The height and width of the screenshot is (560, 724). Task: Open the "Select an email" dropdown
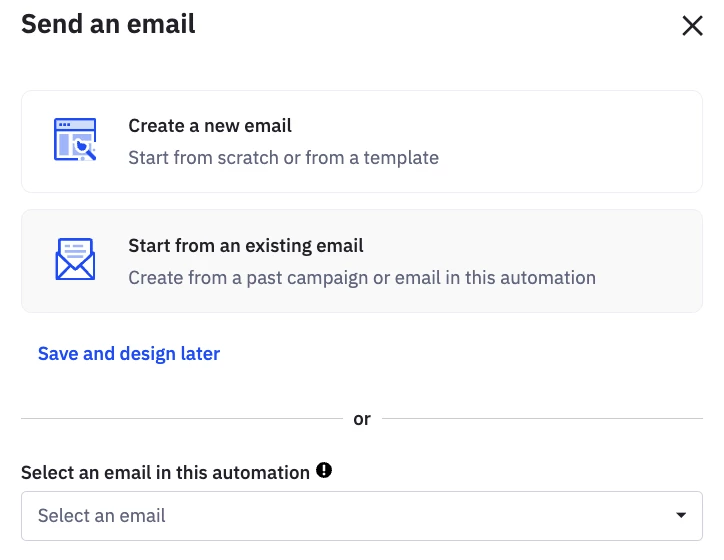tap(361, 516)
